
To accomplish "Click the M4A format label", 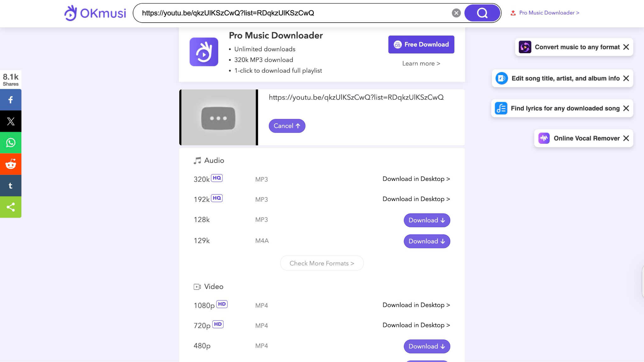I will [x=262, y=241].
